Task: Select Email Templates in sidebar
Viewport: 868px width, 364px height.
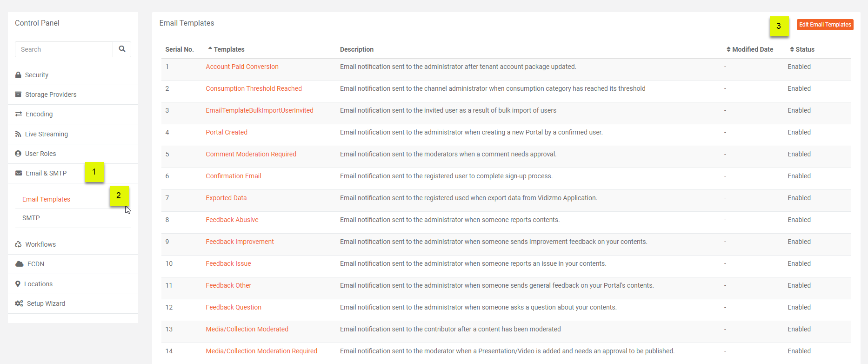Action: [x=46, y=199]
